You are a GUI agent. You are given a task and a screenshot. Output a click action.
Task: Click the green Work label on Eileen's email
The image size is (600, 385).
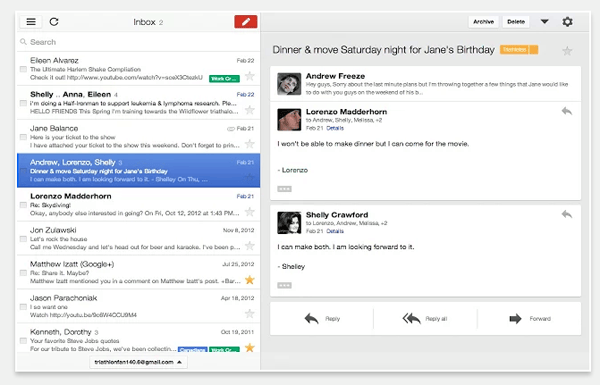pyautogui.click(x=224, y=78)
